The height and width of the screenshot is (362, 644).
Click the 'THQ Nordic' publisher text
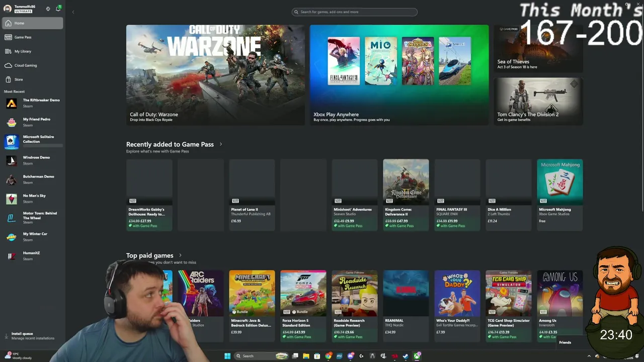click(x=393, y=325)
